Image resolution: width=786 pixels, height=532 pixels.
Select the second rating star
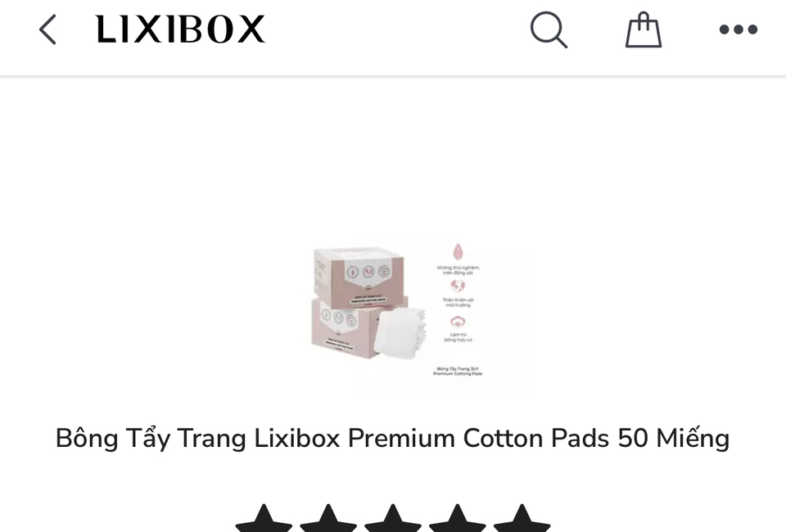coord(328,518)
